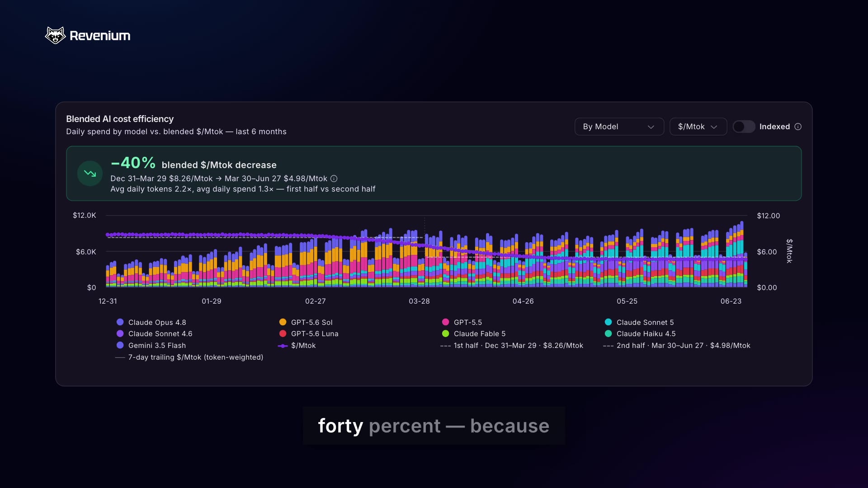Click info icon after $4.98/Mtok
Viewport: 868px width, 488px height.
[334, 178]
